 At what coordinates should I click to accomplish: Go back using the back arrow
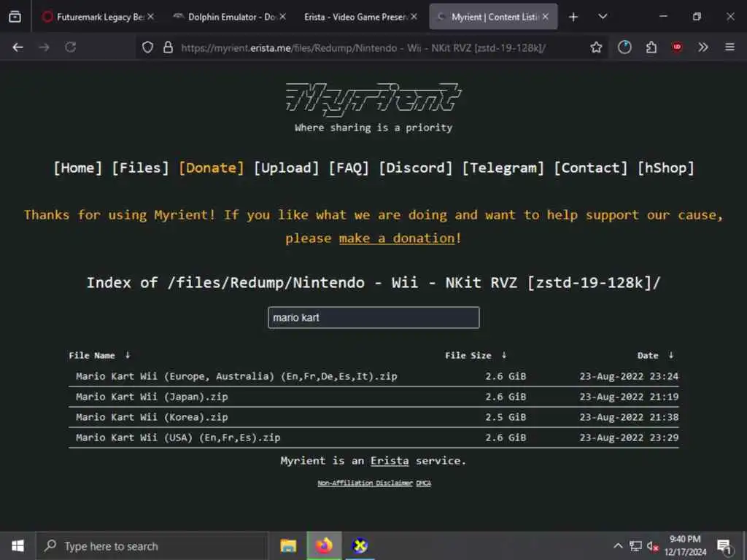(18, 47)
